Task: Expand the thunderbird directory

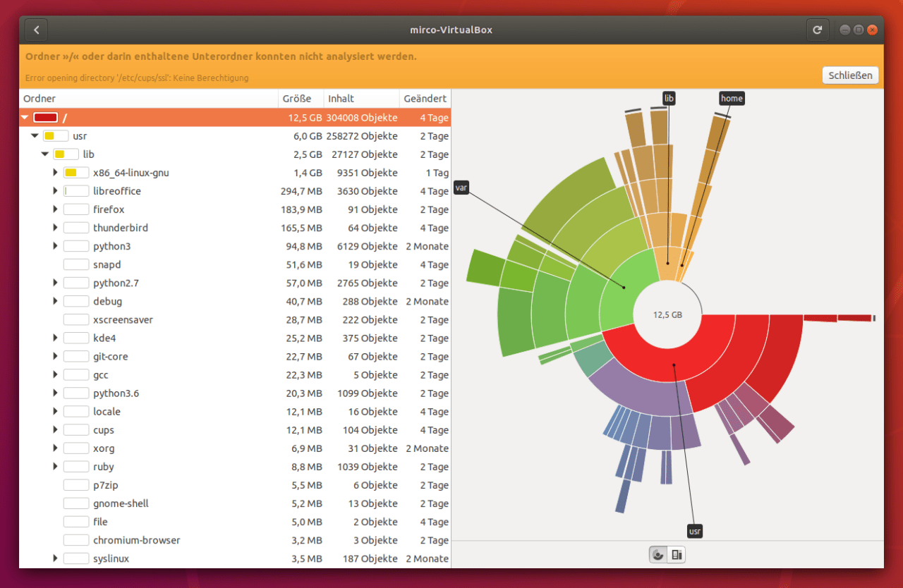Action: [x=55, y=227]
